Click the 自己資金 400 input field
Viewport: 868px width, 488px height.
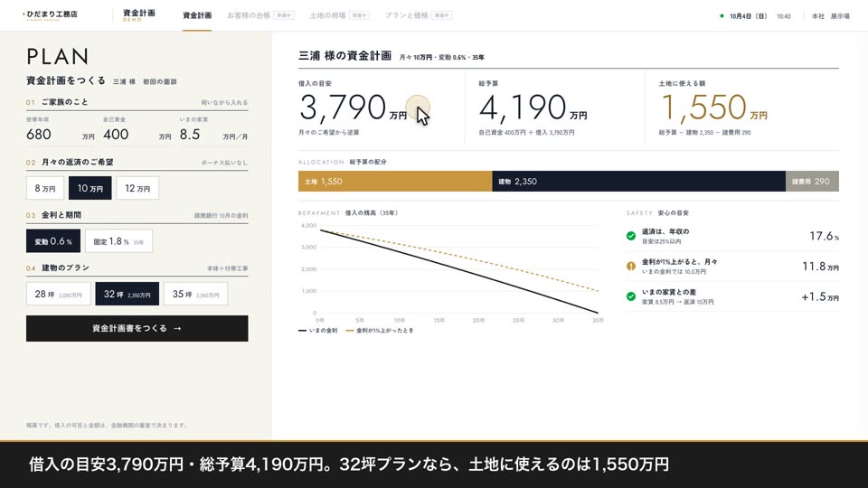[x=137, y=135]
